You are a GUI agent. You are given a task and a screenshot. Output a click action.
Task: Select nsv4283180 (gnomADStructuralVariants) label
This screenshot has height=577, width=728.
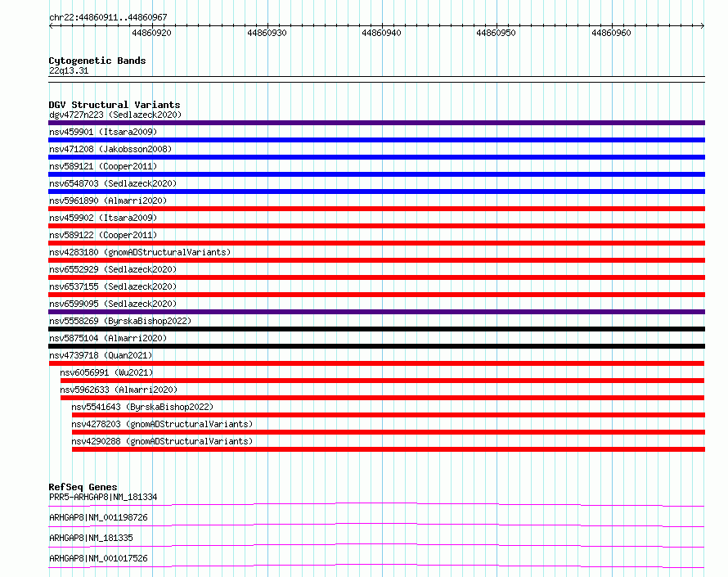click(x=140, y=252)
